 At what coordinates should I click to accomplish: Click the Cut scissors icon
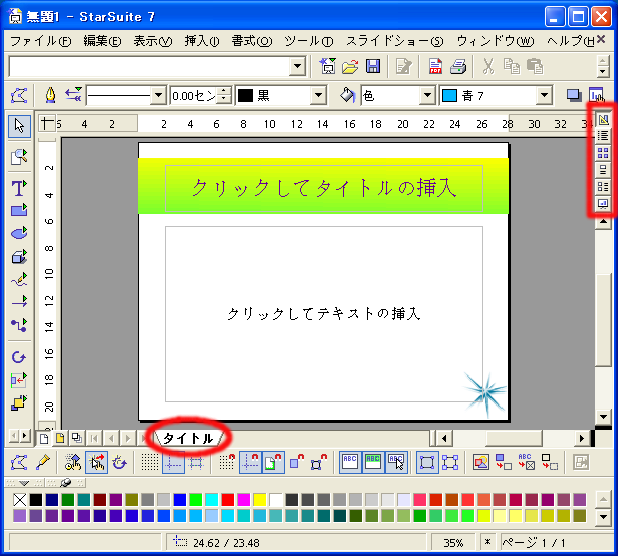coord(489,66)
